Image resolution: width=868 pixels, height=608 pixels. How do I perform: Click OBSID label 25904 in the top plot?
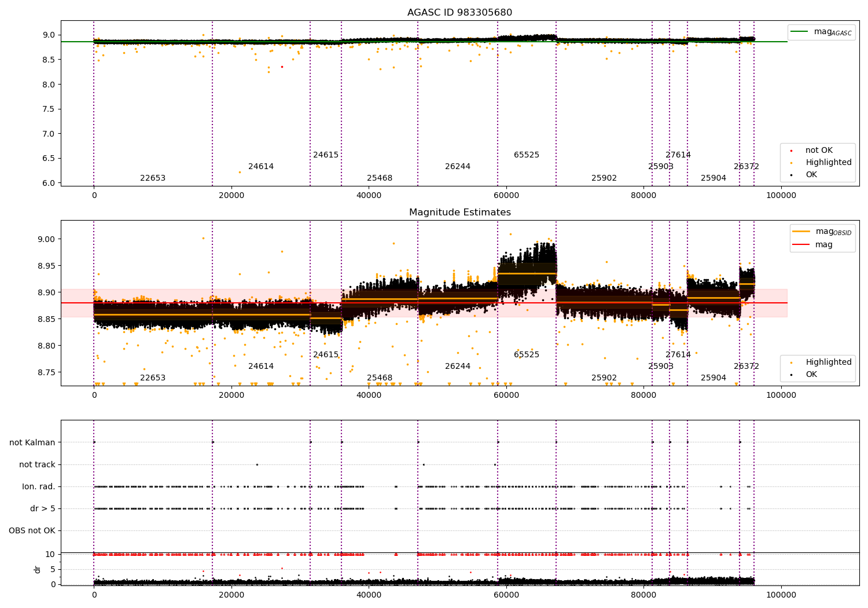(713, 178)
